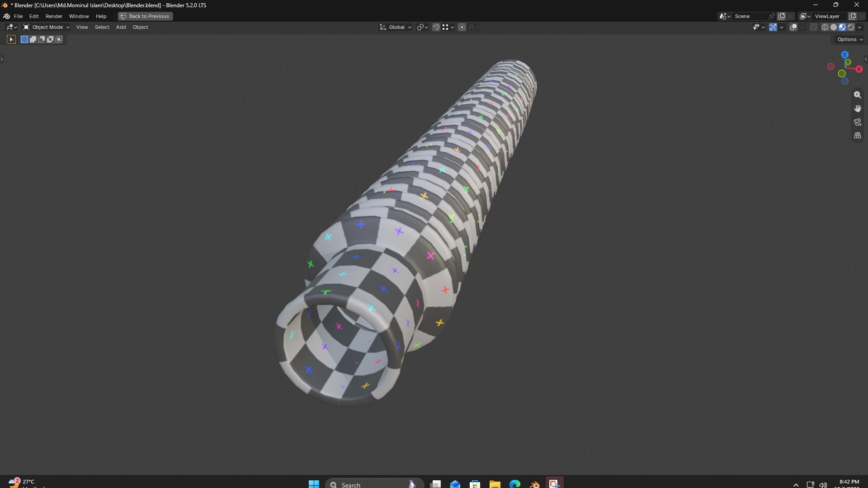
Task: Choose the Extend selection mode
Action: tap(33, 40)
